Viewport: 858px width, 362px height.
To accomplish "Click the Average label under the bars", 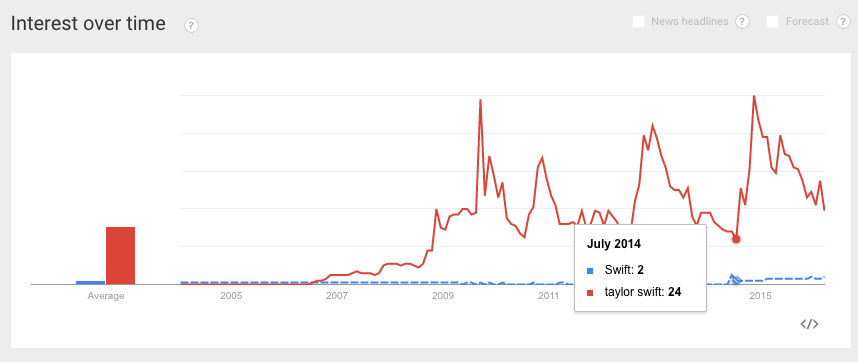I will click(x=106, y=296).
